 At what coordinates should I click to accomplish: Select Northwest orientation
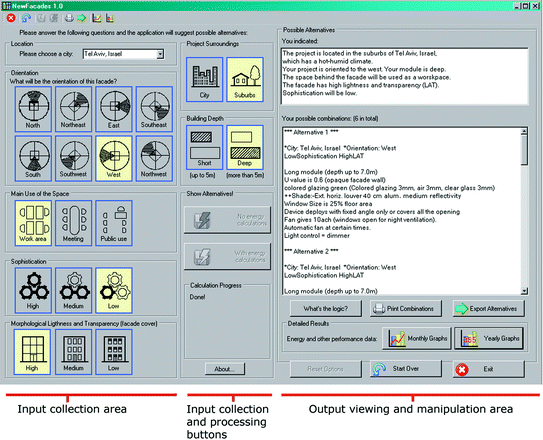154,159
